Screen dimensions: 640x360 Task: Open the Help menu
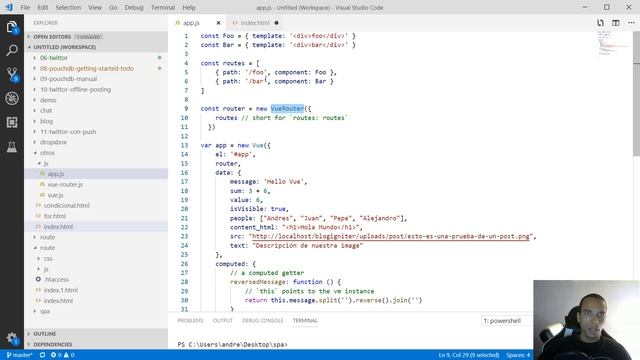click(189, 7)
